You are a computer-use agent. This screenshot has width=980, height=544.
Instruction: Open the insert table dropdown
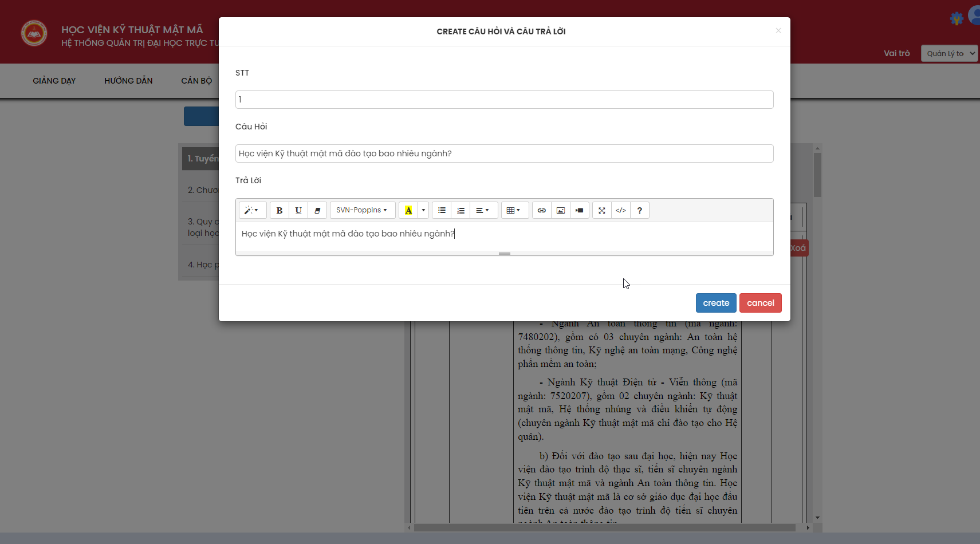tap(514, 210)
